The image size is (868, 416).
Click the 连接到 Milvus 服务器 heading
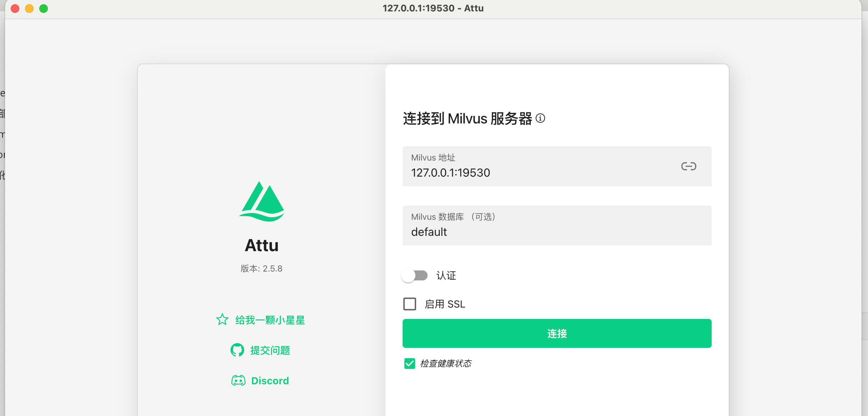click(468, 118)
